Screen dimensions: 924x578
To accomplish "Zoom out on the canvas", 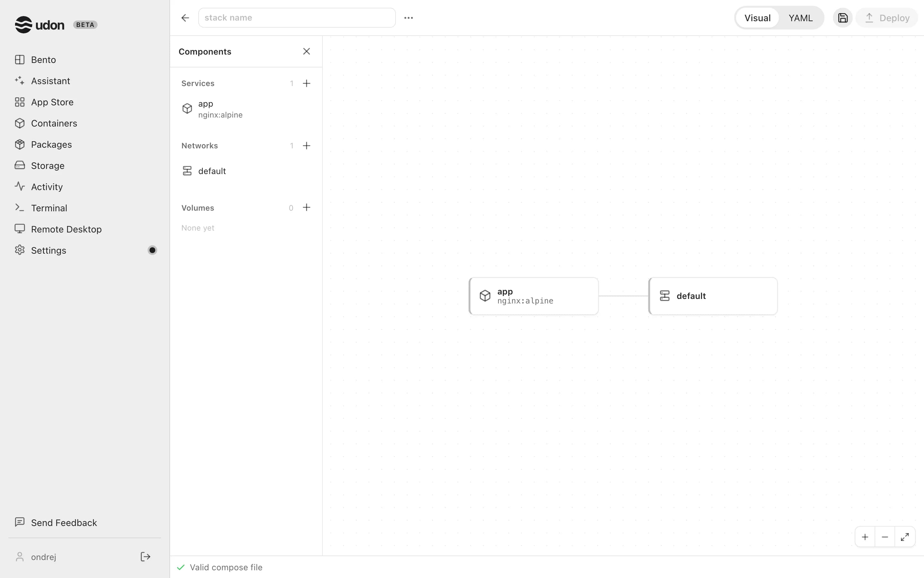I will (885, 537).
